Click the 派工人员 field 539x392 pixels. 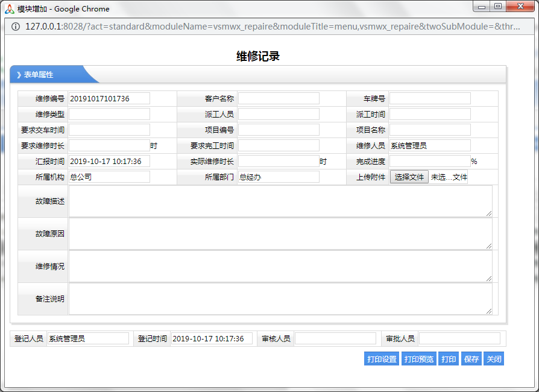click(x=278, y=115)
